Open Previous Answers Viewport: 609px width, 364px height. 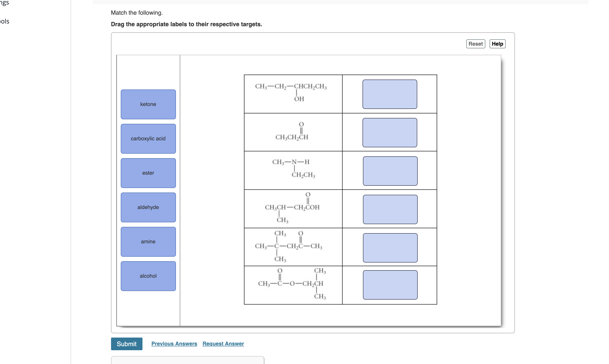[x=174, y=344]
